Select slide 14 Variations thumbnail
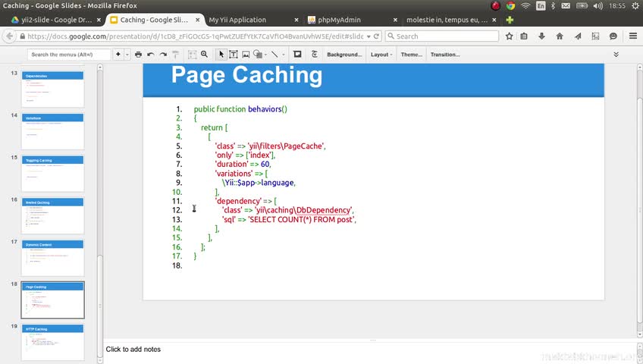Screen dimensions: 643x364 click(x=52, y=131)
